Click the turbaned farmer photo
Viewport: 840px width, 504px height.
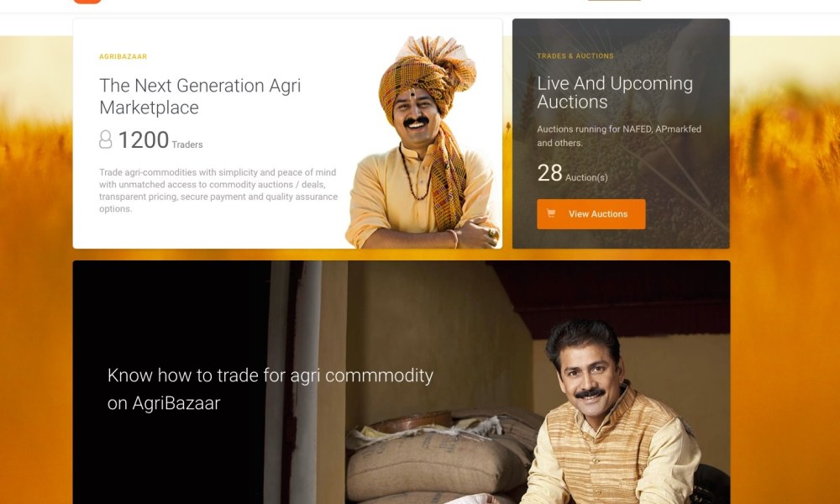pos(424,142)
